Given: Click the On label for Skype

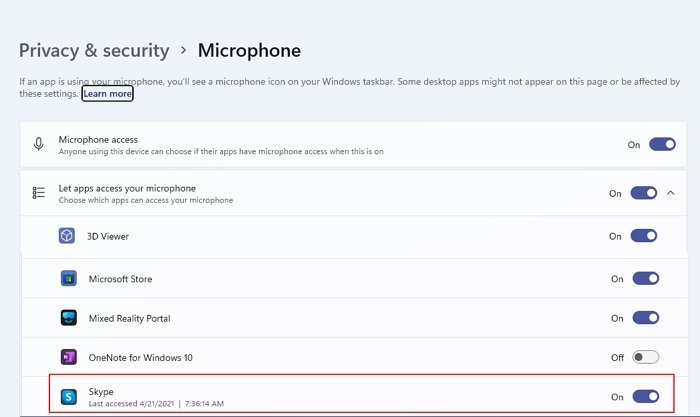Looking at the screenshot, I should (617, 396).
